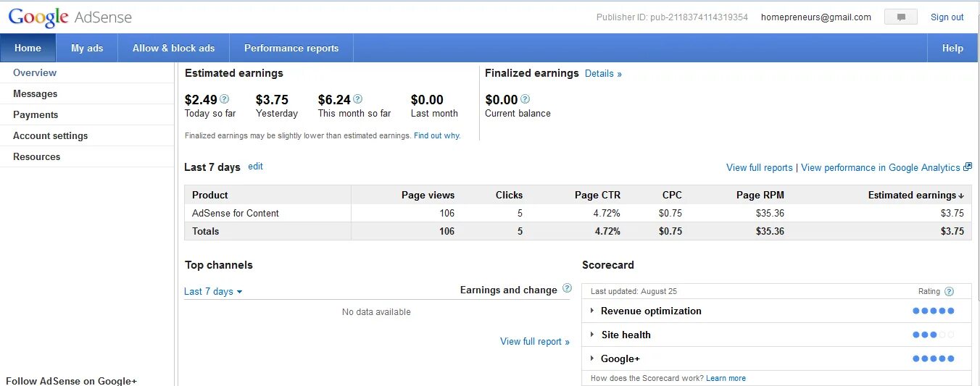Switch to the My ads tab
Viewport: 980px width, 386px height.
coord(87,48)
